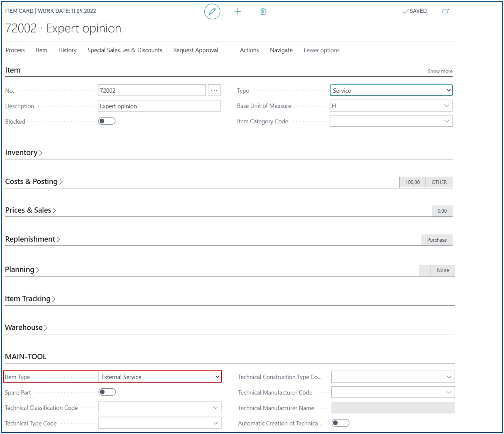This screenshot has height=434, width=504.
Task: Open the Type dropdown showing Service
Action: coord(391,91)
